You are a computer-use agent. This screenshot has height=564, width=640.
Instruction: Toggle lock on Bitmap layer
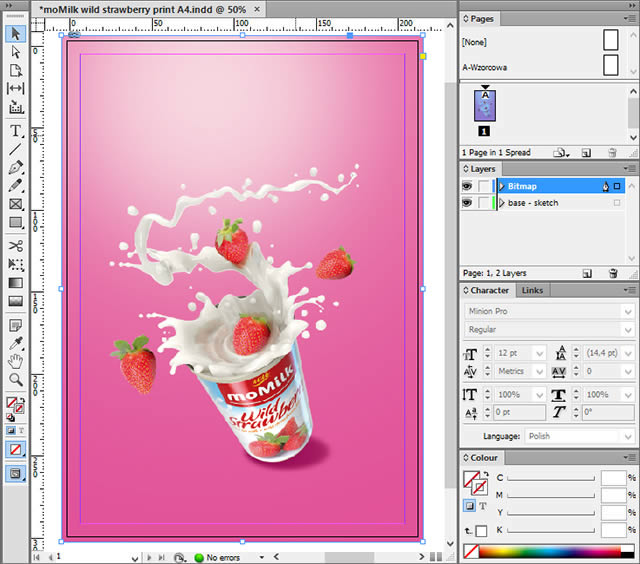[484, 187]
